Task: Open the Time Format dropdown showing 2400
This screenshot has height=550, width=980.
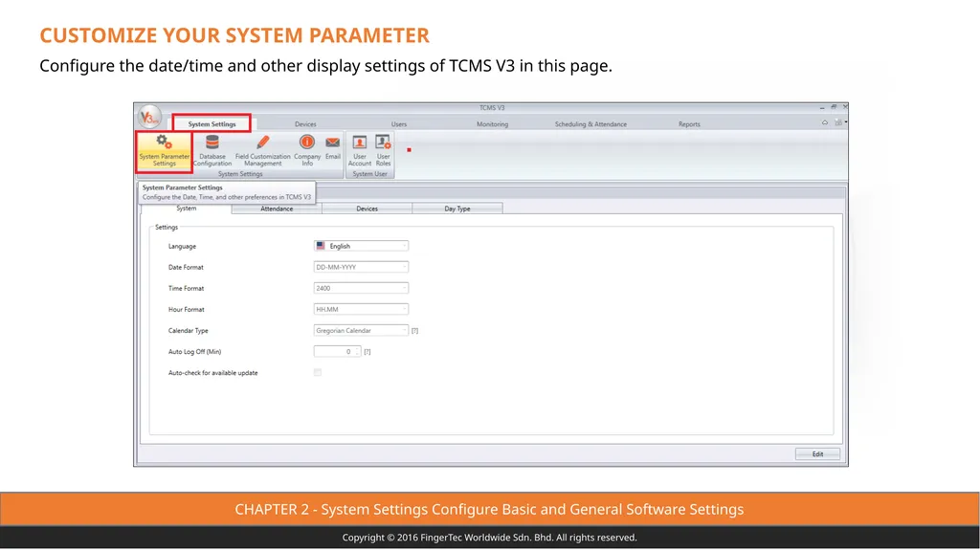Action: pyautogui.click(x=361, y=288)
